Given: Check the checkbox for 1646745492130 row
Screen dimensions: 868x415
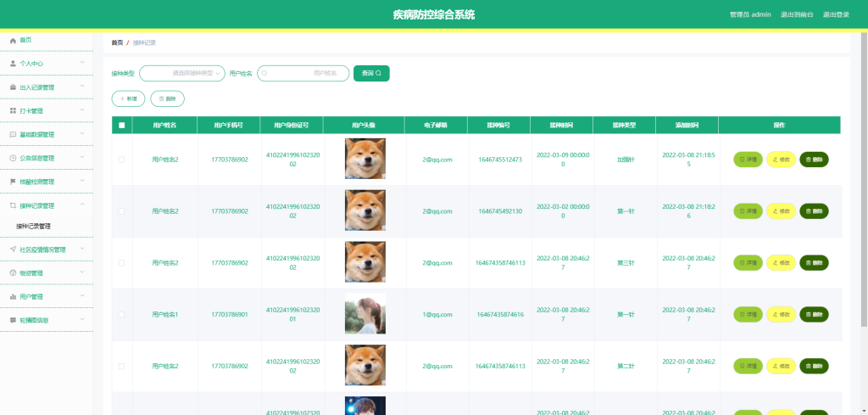Looking at the screenshot, I should coord(121,211).
